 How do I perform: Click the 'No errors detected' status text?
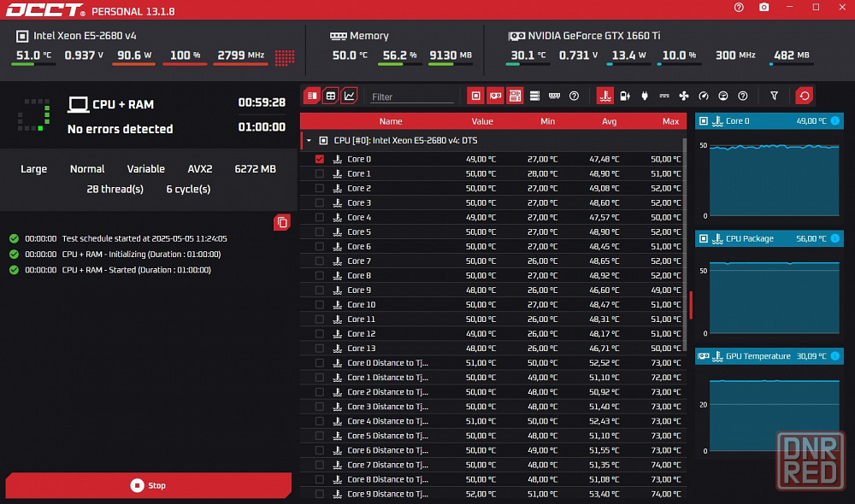120,129
